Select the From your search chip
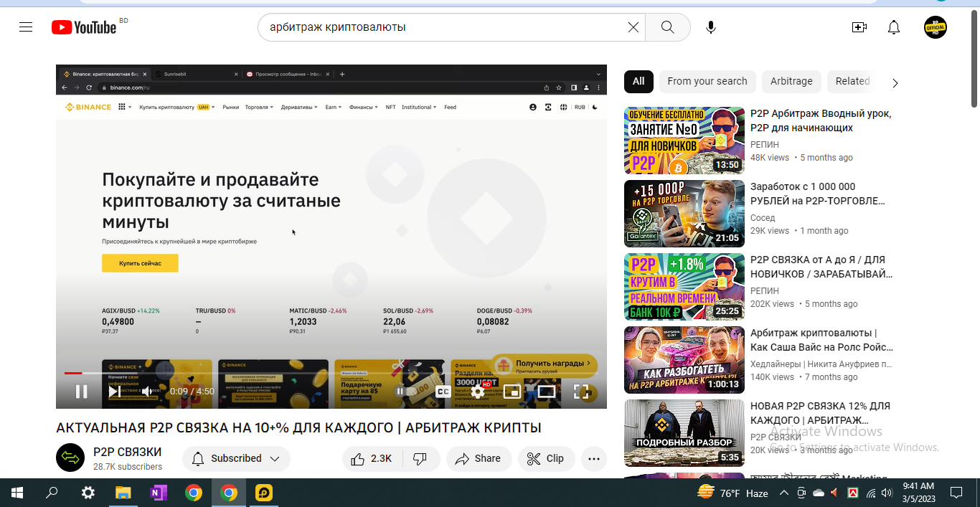980x507 pixels. point(707,81)
